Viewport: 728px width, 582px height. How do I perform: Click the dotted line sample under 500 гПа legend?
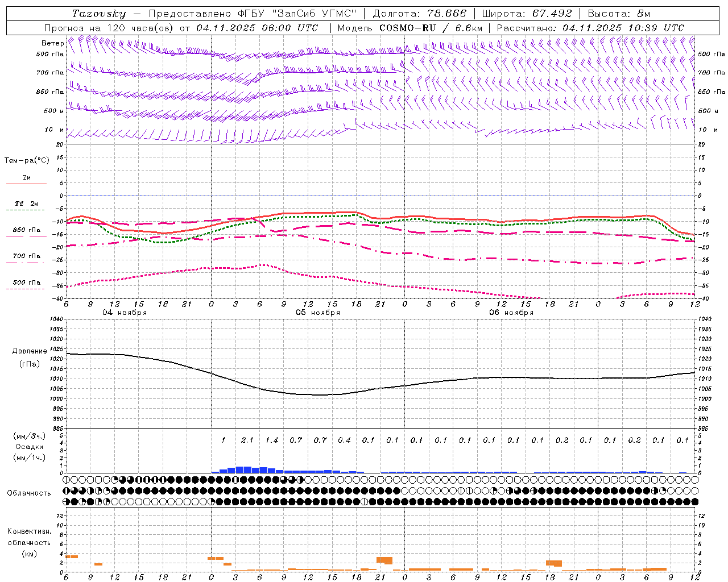click(26, 289)
